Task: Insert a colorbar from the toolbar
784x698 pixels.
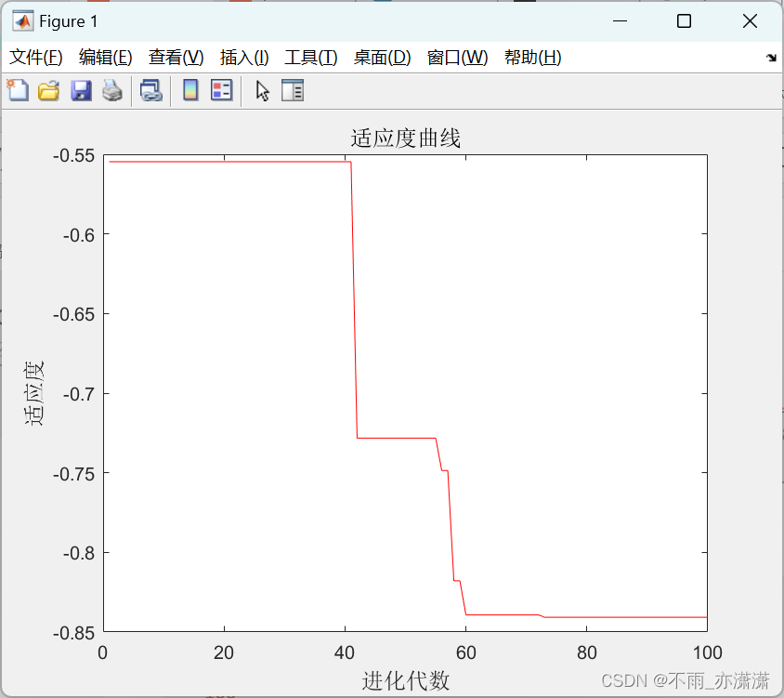Action: (x=190, y=90)
